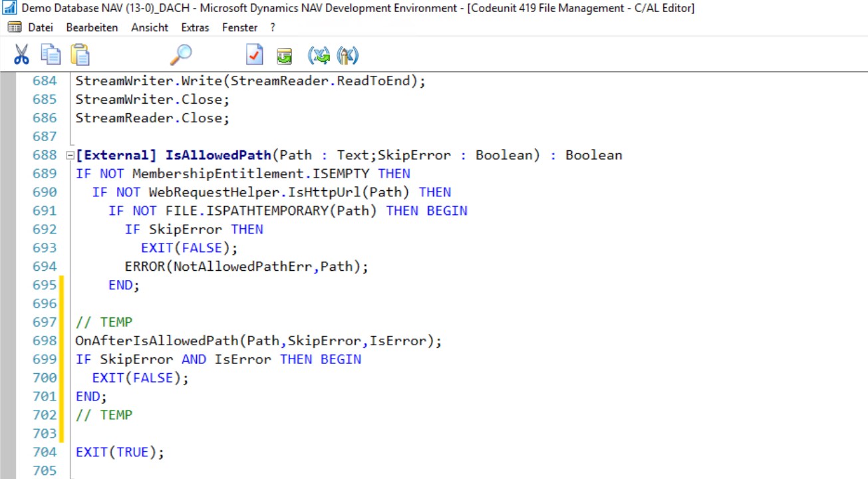Place cursor on the EXIT(TRUE) statement
This screenshot has height=479, width=868.
[x=120, y=452]
